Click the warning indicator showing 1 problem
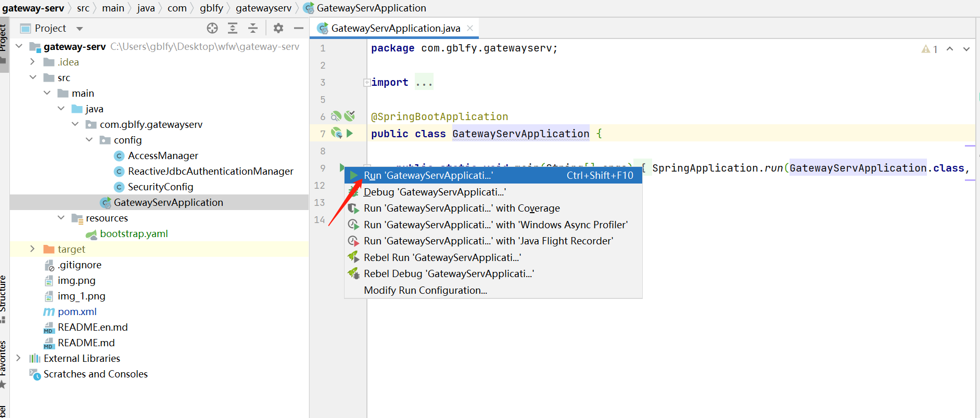This screenshot has width=980, height=418. click(x=930, y=49)
